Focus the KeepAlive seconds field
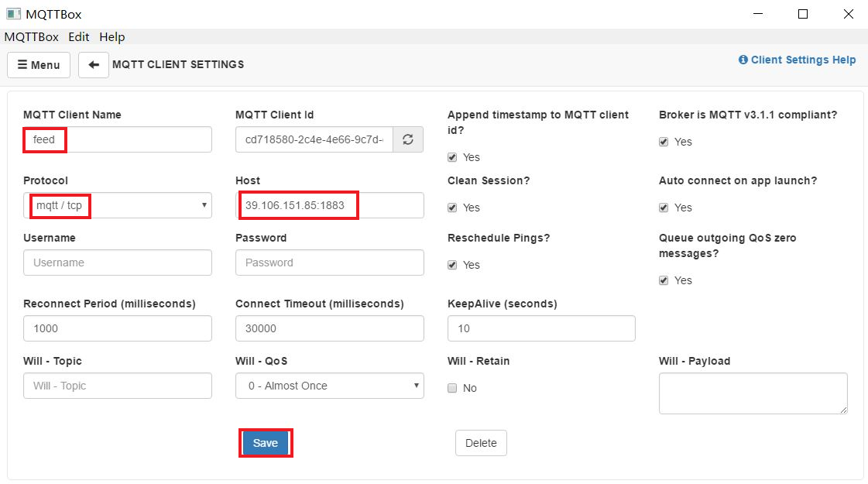 [541, 328]
